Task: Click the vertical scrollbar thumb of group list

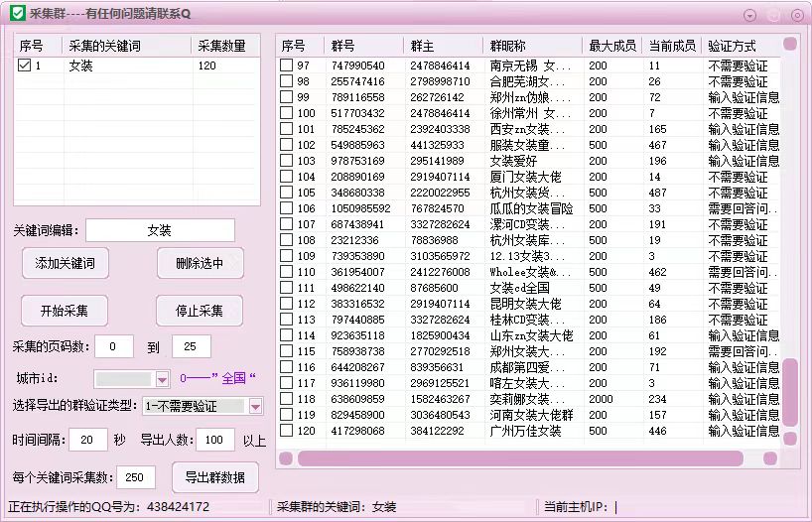Action: [x=790, y=393]
